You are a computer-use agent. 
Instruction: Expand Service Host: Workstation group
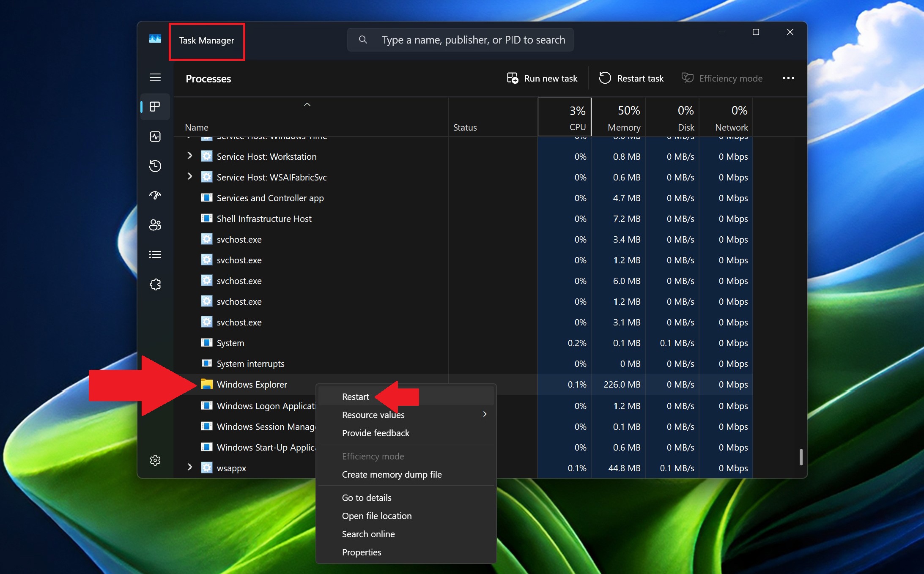click(190, 156)
